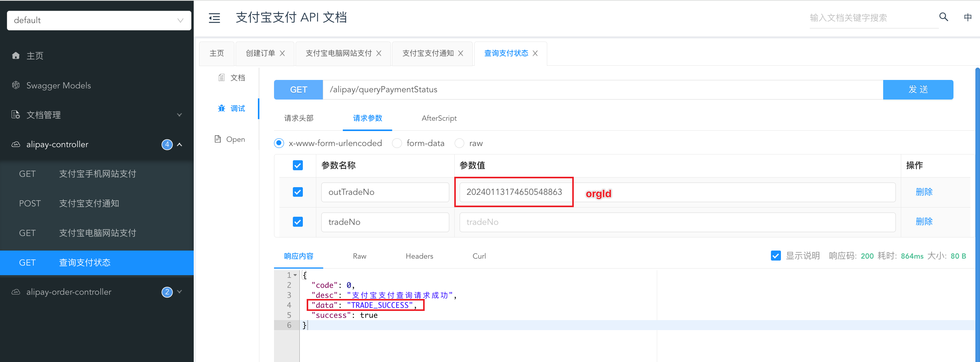
Task: Click the response code 200 text
Action: (x=867, y=256)
